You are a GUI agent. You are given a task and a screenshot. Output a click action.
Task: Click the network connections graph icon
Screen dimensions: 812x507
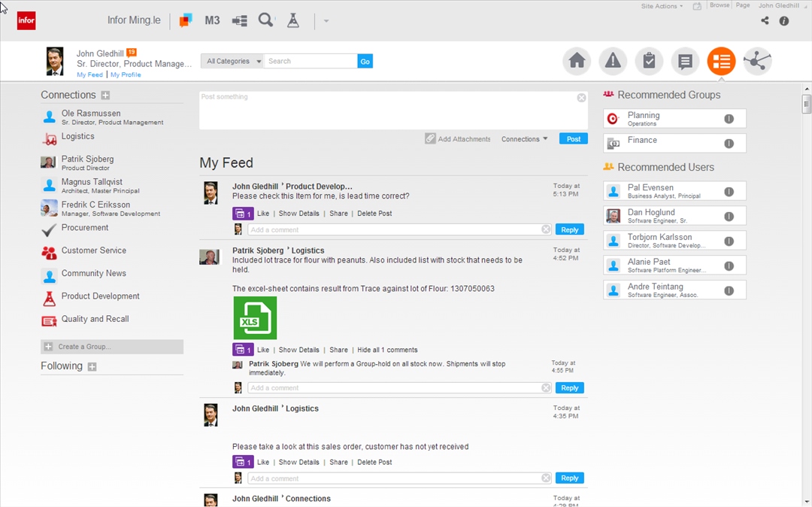[x=757, y=62]
